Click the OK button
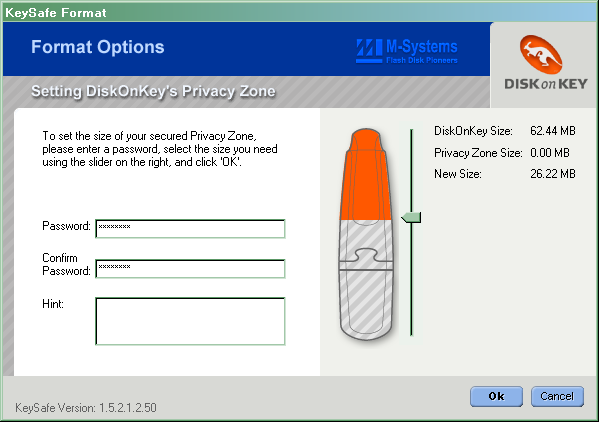Screen dimensions: 599x422 tap(496, 396)
